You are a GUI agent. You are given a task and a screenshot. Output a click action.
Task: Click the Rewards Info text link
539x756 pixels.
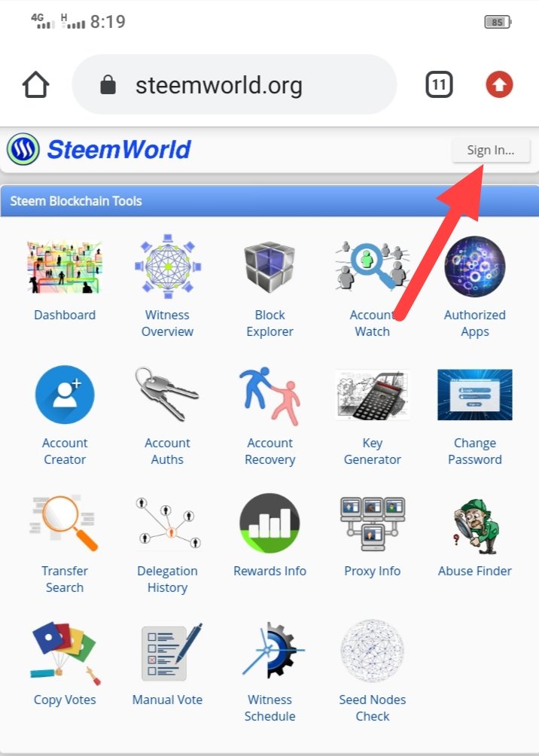[269, 571]
